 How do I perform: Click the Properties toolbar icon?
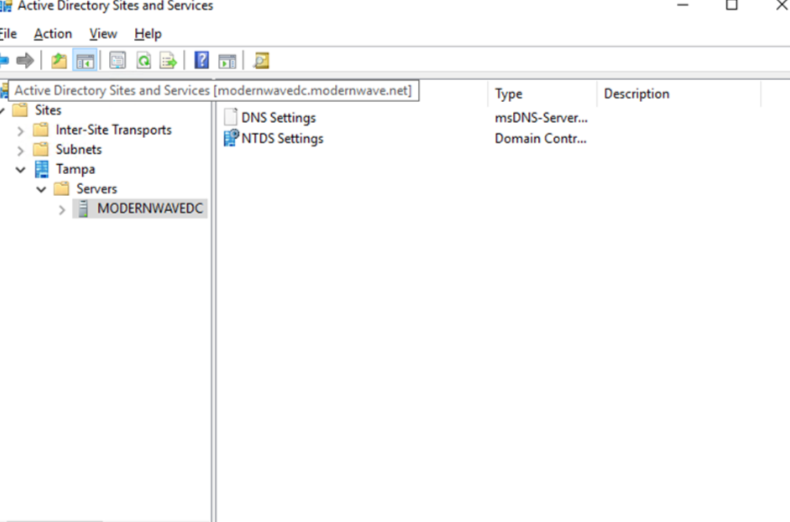(x=118, y=61)
